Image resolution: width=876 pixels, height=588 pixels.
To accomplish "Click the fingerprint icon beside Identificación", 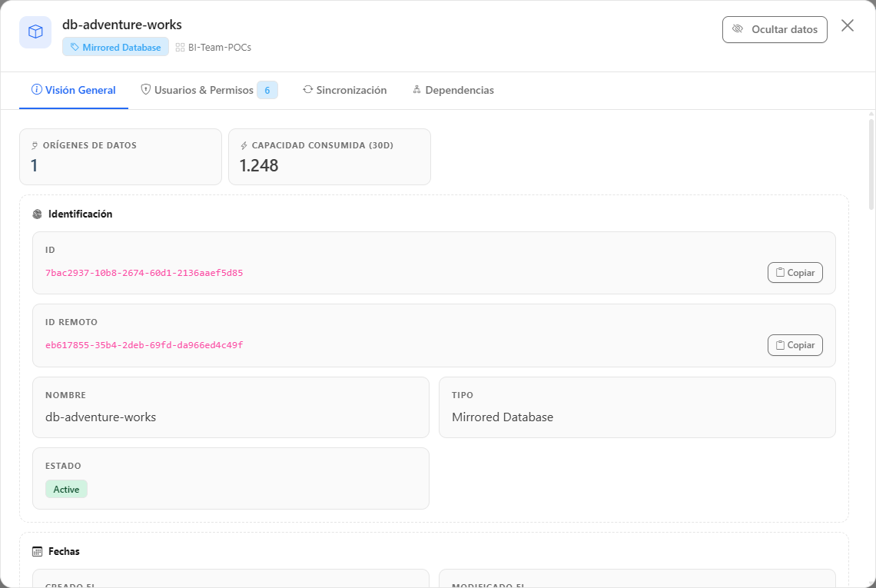I will [38, 214].
